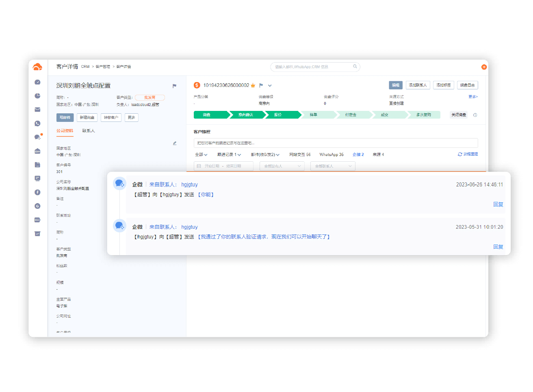Image resolution: width=533 pixels, height=392 pixels.
Task: Select the 企微 2 journey tab
Action: 358,155
